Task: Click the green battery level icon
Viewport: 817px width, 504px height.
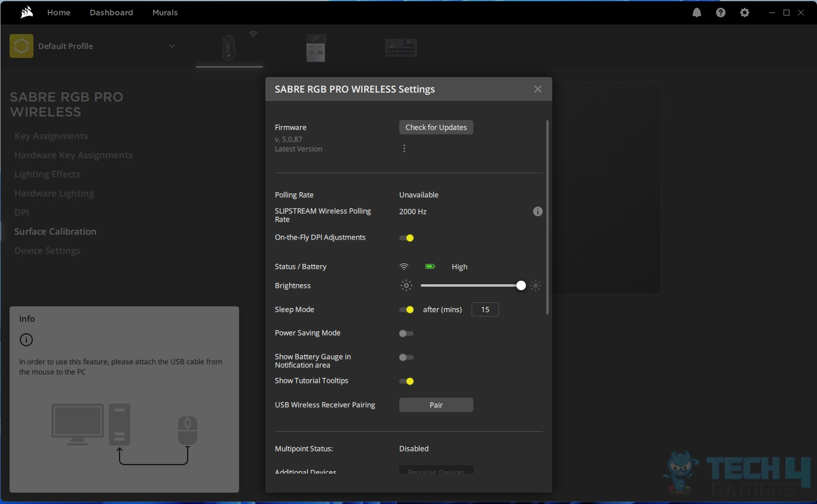Action: click(430, 267)
